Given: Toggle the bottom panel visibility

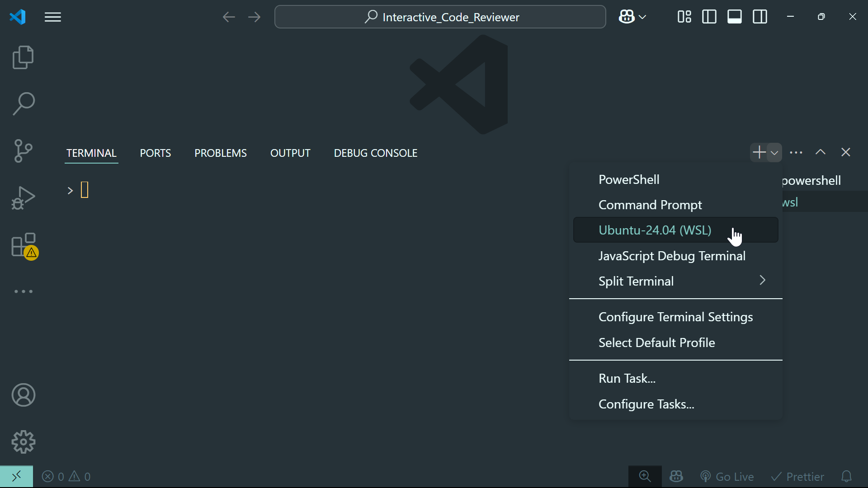Looking at the screenshot, I should (735, 17).
